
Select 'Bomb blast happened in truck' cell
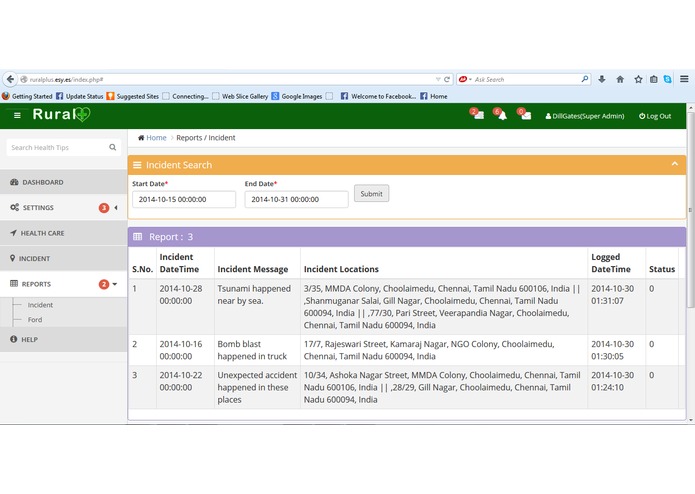tap(258, 350)
